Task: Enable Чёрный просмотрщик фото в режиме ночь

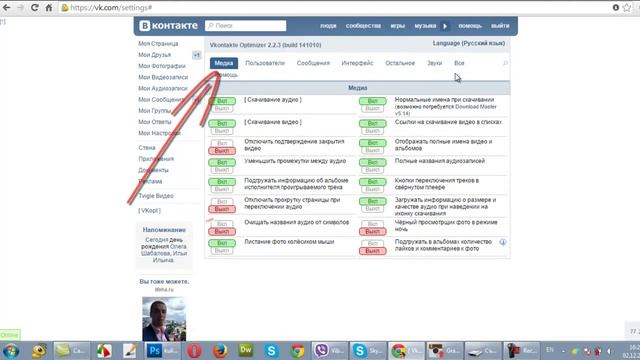Action: (x=372, y=224)
